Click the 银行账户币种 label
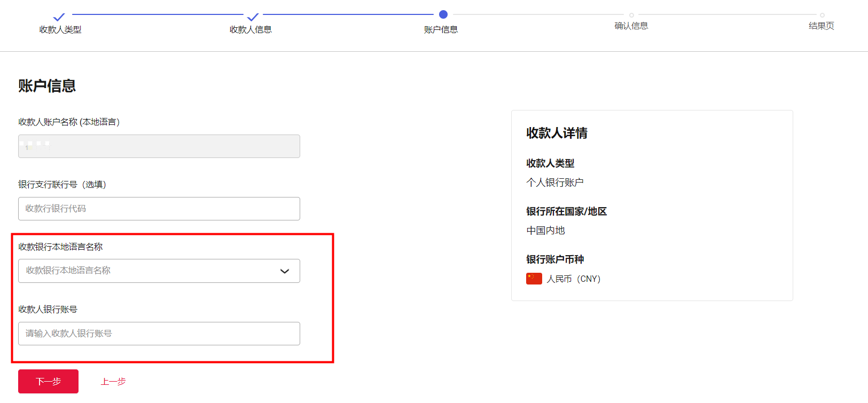The height and width of the screenshot is (403, 868). click(x=555, y=259)
